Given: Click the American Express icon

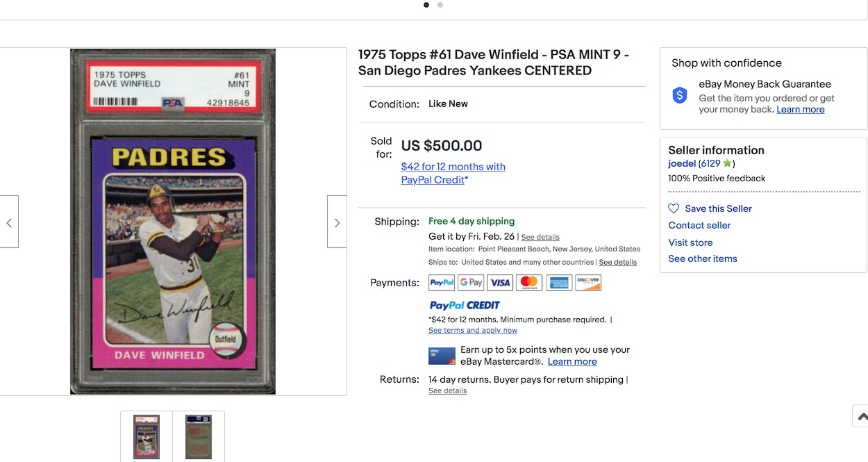Looking at the screenshot, I should [559, 283].
